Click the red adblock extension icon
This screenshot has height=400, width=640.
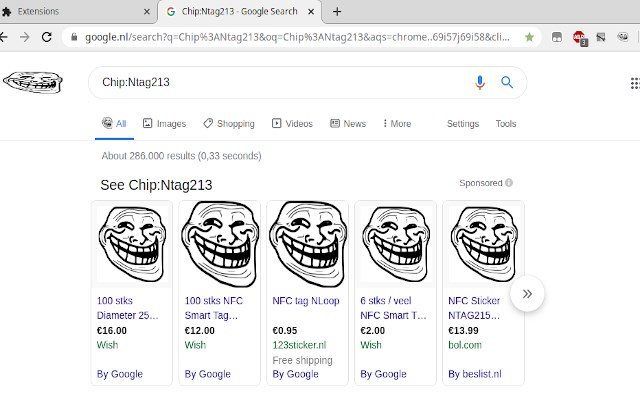coord(579,38)
